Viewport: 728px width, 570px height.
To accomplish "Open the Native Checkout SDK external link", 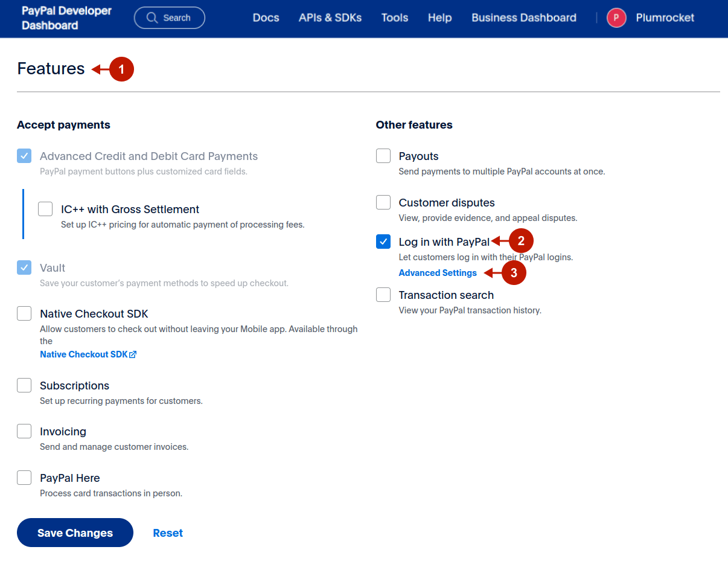I will 88,354.
